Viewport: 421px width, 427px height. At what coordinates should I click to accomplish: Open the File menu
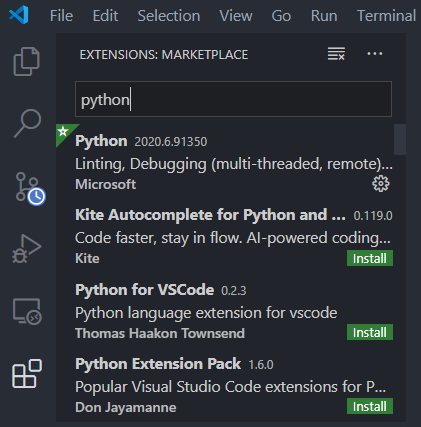[61, 16]
